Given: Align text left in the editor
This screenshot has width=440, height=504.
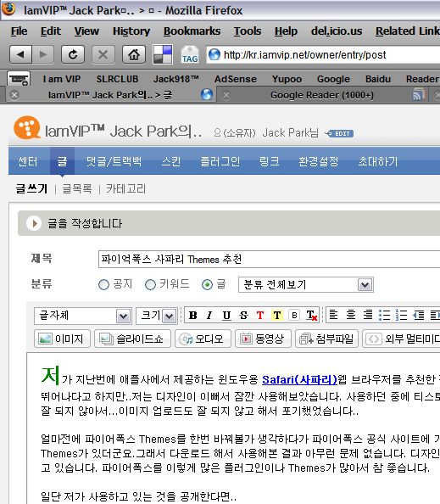Looking at the screenshot, I should click(334, 315).
